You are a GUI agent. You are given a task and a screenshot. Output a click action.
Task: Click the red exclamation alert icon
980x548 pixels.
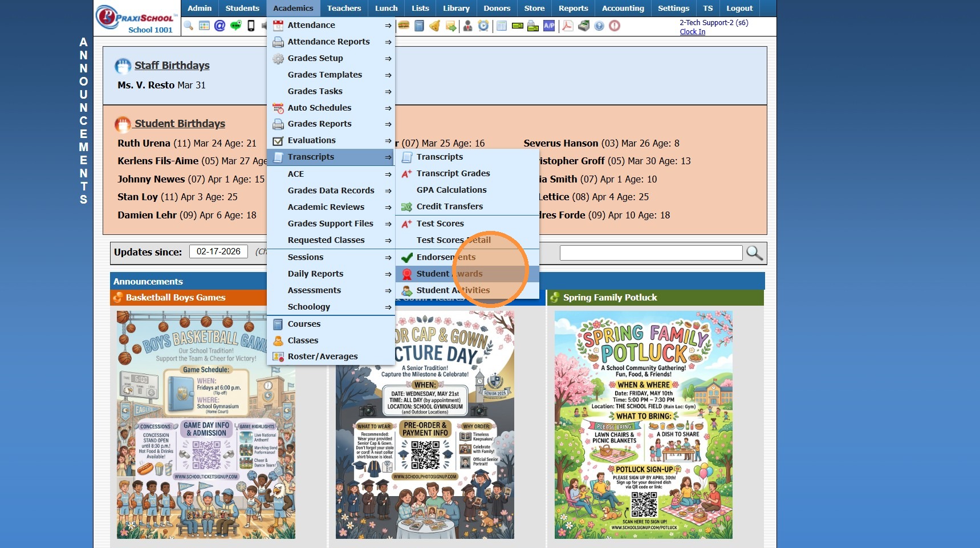pyautogui.click(x=615, y=26)
